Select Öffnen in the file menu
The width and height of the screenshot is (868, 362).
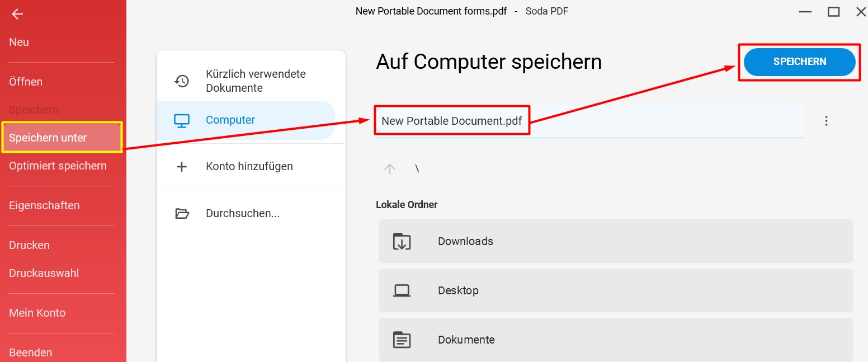pos(26,82)
